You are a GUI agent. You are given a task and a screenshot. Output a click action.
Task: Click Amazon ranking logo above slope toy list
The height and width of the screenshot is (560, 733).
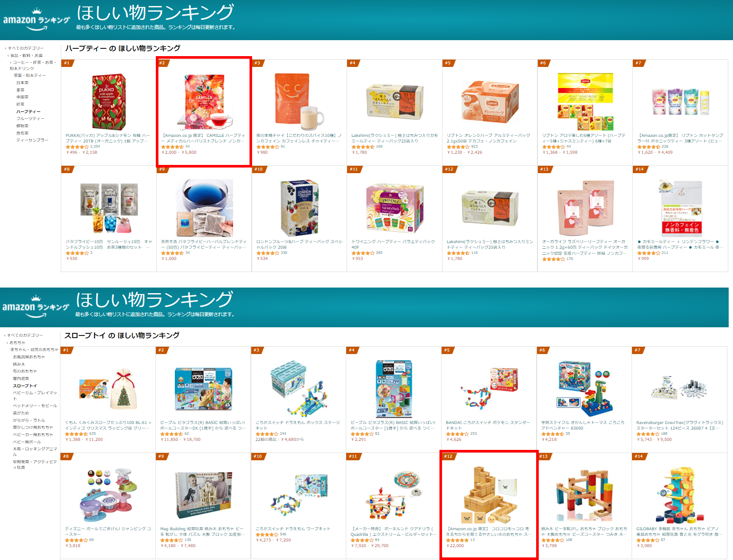(x=36, y=307)
